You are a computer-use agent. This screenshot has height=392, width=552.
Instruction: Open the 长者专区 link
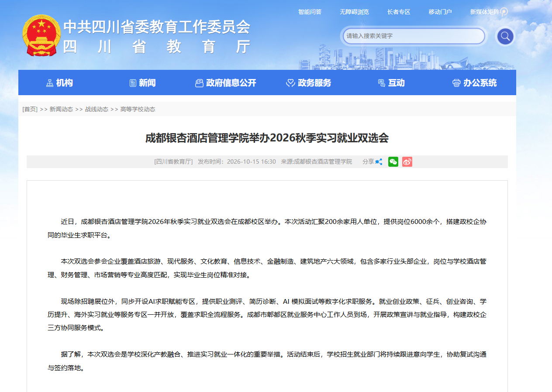coord(399,12)
